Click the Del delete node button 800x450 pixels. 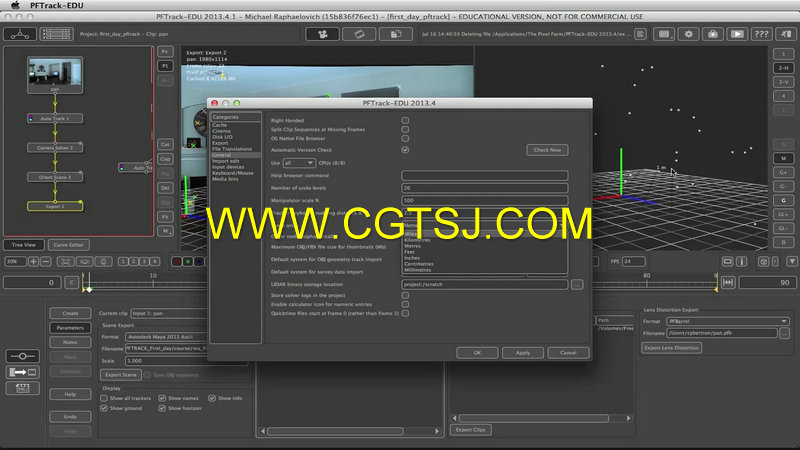165,188
